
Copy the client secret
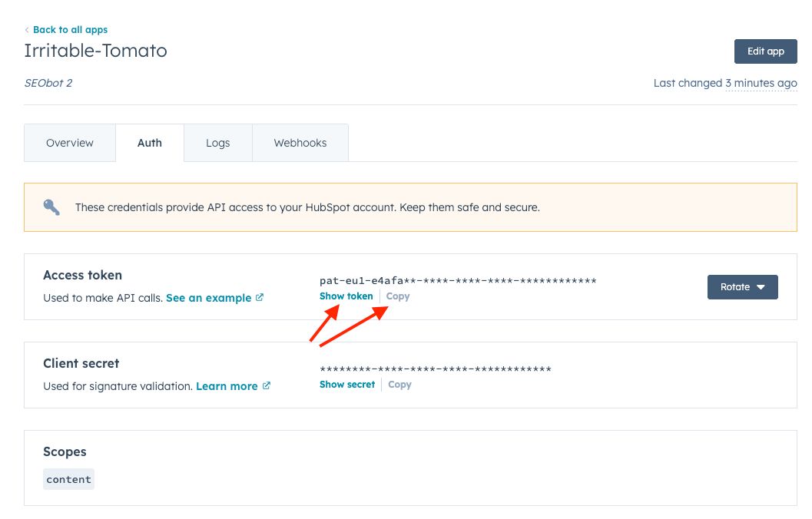399,385
